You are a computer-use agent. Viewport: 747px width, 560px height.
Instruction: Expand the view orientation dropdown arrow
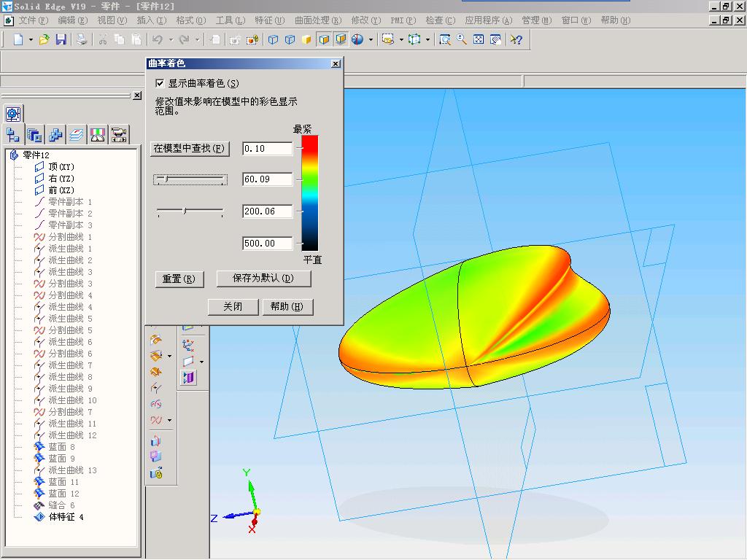371,40
